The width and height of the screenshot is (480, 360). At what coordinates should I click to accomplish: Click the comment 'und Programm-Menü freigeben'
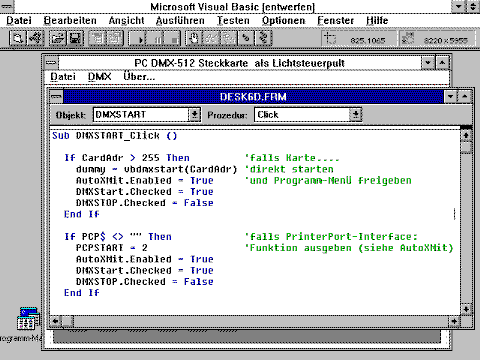328,180
